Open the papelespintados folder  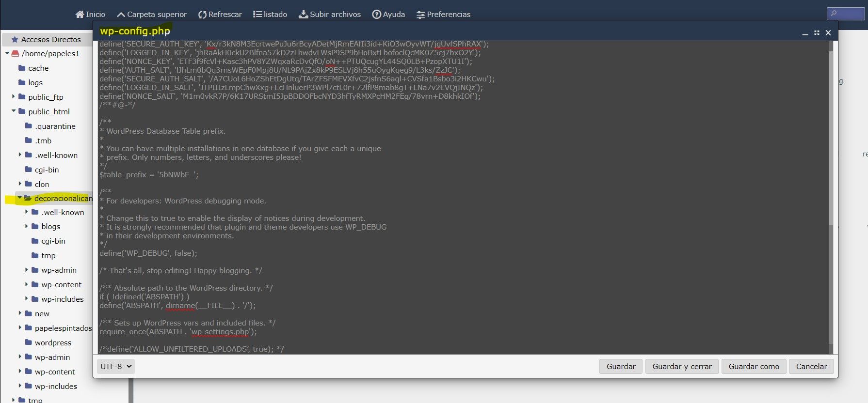58,328
